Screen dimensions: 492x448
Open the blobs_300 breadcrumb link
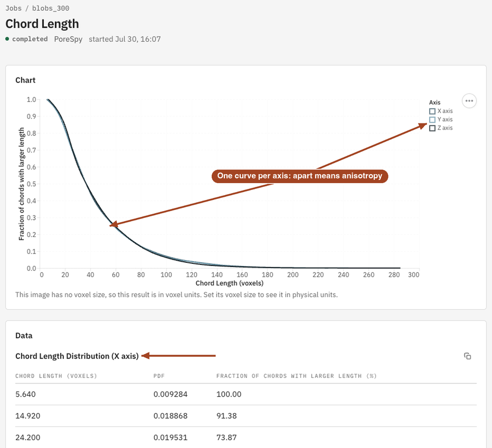pos(51,8)
